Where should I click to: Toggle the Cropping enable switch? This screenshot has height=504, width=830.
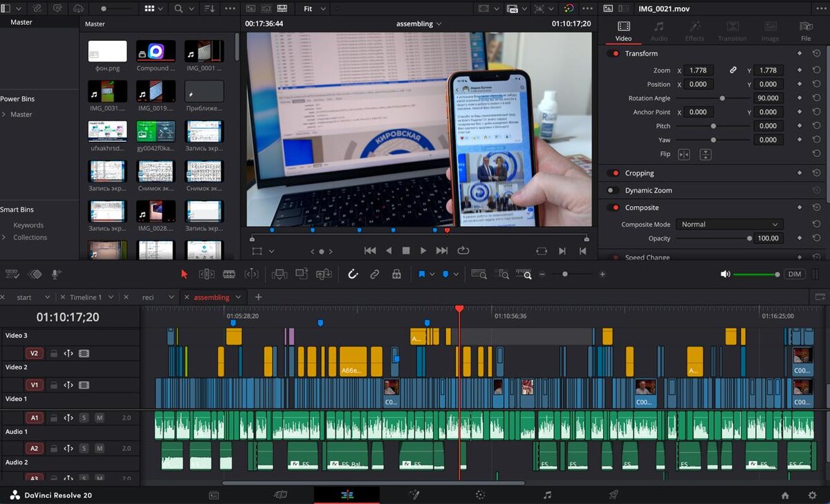point(613,174)
